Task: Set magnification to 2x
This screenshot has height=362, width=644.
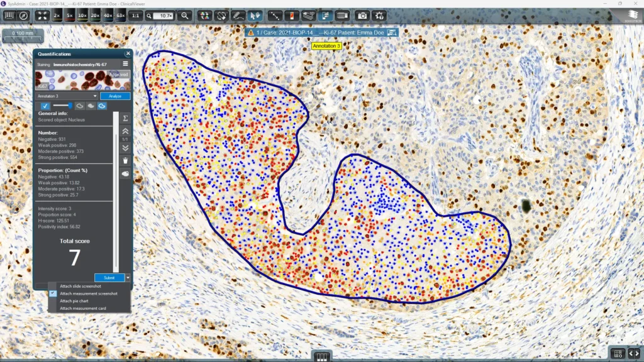Action: pos(57,16)
